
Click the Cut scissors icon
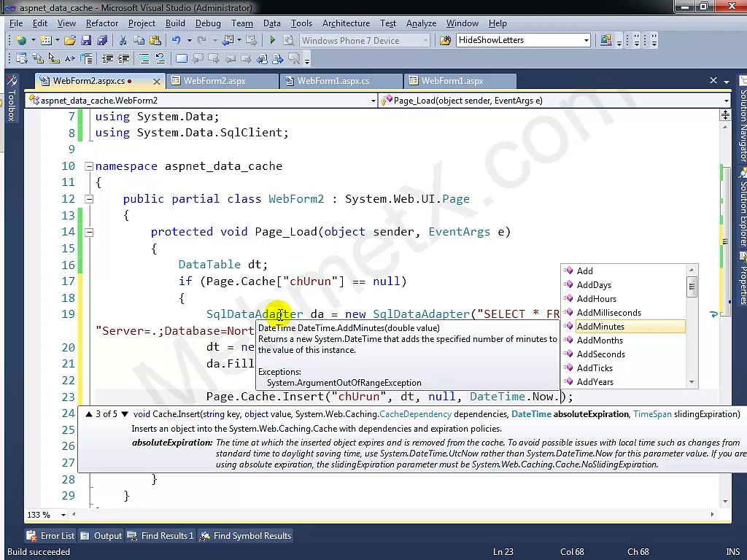[x=123, y=41]
